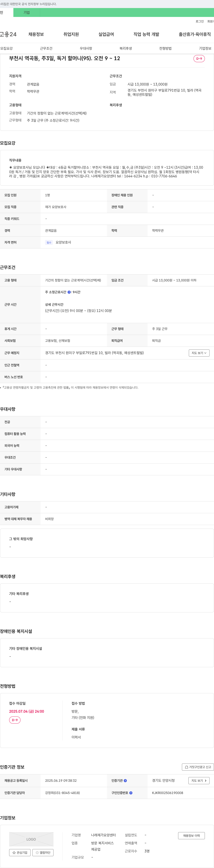Click the 로그인 link
The width and height of the screenshot is (214, 868).
click(x=200, y=21)
